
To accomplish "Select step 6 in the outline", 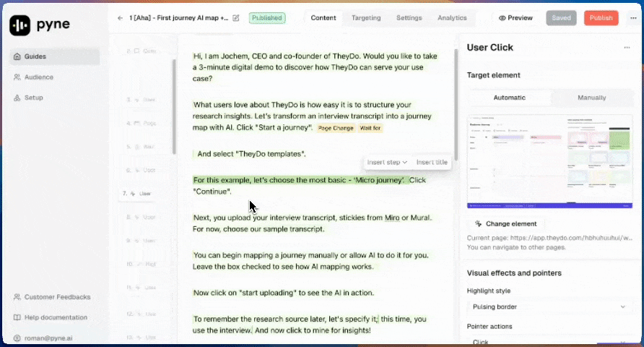I will click(x=141, y=170).
